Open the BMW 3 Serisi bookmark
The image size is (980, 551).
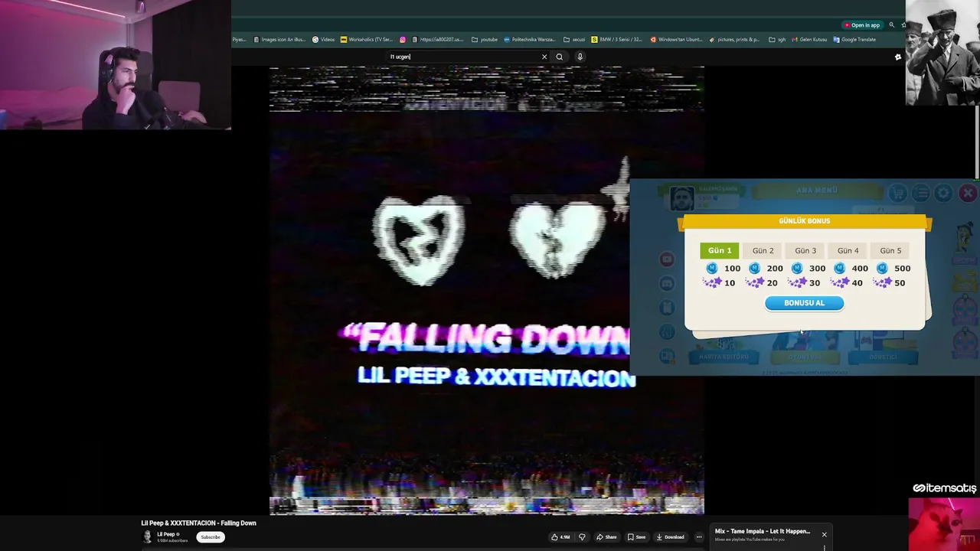pyautogui.click(x=616, y=40)
